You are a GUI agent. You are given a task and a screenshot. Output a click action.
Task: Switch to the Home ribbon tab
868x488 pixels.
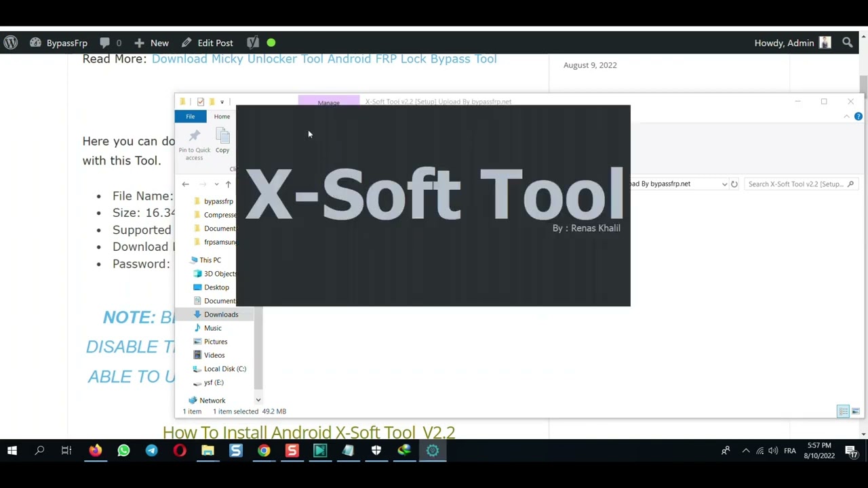tap(222, 117)
